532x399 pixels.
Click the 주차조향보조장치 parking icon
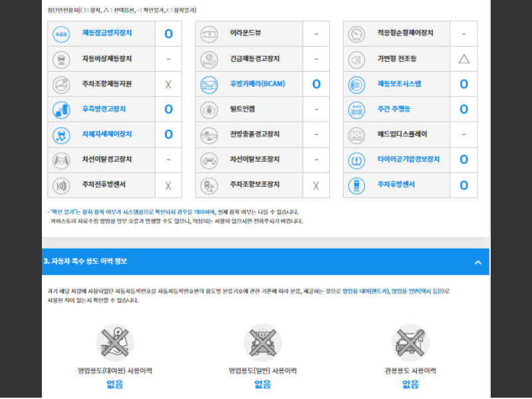(x=209, y=186)
